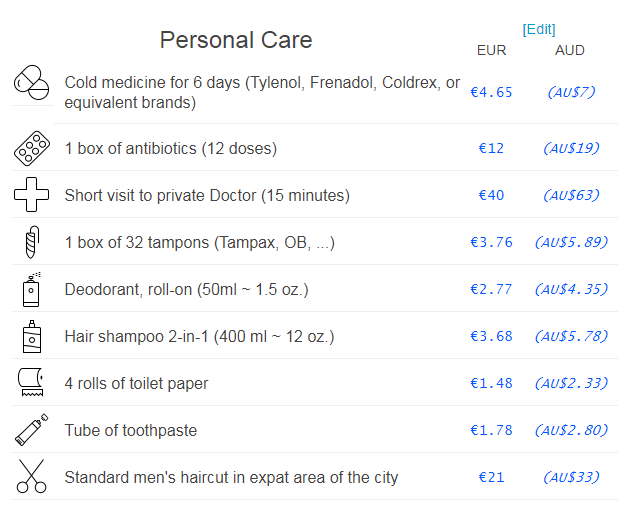
Task: Click the toilet paper roll icon
Action: point(31,382)
